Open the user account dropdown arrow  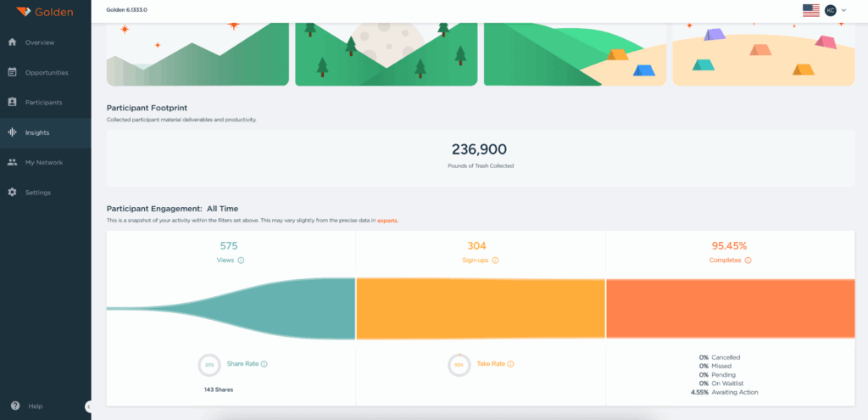pyautogui.click(x=843, y=10)
